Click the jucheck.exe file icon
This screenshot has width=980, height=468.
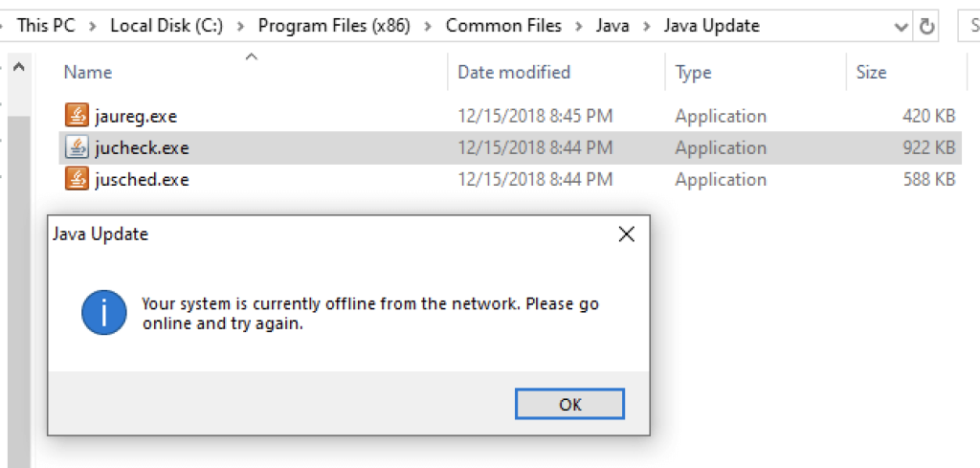click(x=77, y=147)
